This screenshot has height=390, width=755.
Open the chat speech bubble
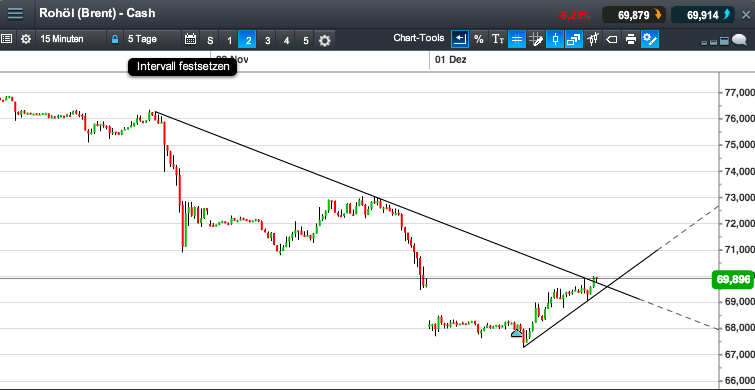click(739, 40)
